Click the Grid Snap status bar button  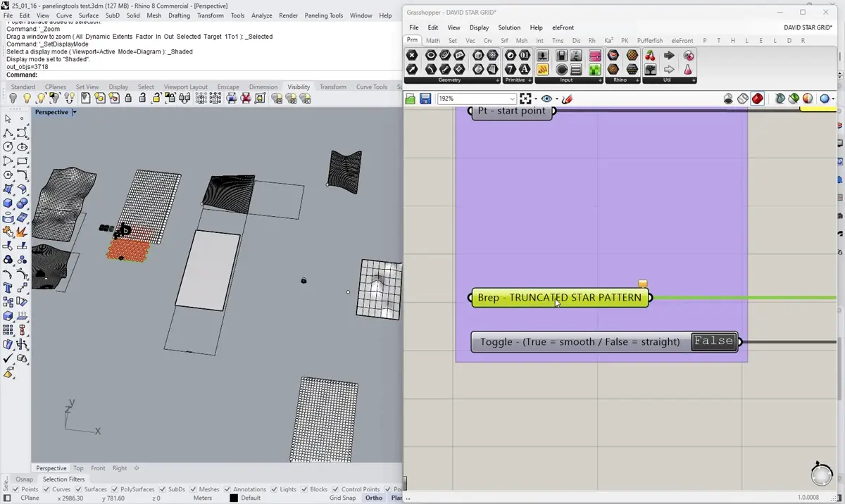(x=343, y=498)
